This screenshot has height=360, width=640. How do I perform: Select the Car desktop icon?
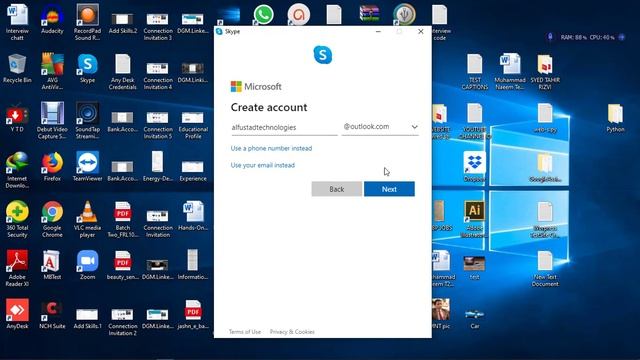pos(474,318)
